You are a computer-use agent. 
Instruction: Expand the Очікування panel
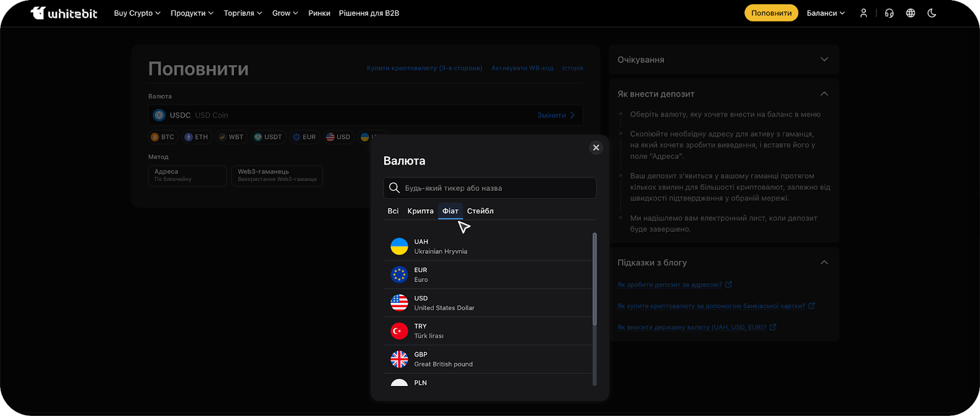point(824,59)
